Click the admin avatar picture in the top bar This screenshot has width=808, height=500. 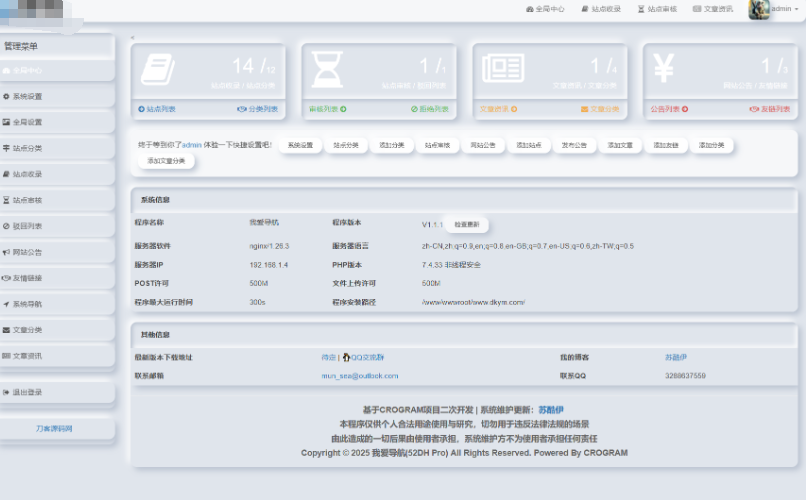pos(758,9)
